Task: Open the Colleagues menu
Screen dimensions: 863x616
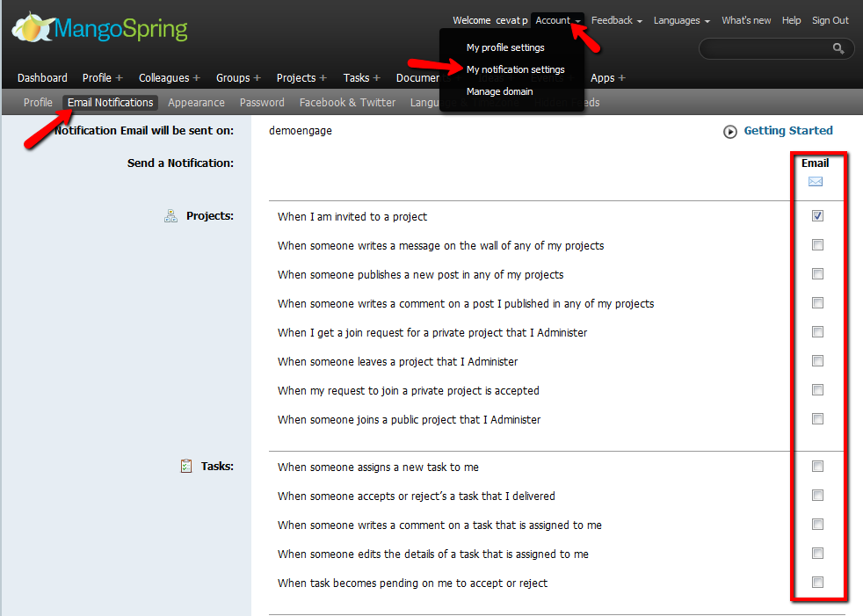Action: [x=163, y=77]
